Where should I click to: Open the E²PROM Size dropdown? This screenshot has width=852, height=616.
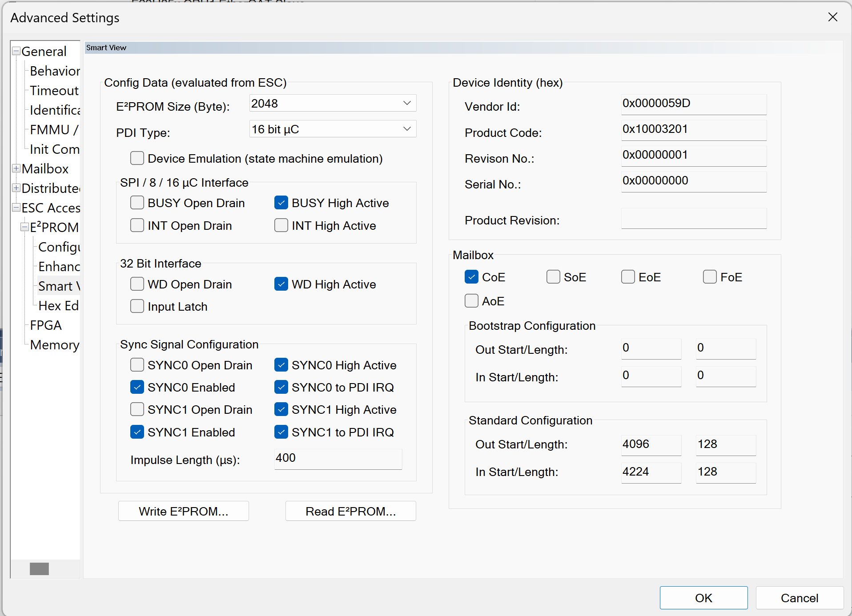(406, 103)
